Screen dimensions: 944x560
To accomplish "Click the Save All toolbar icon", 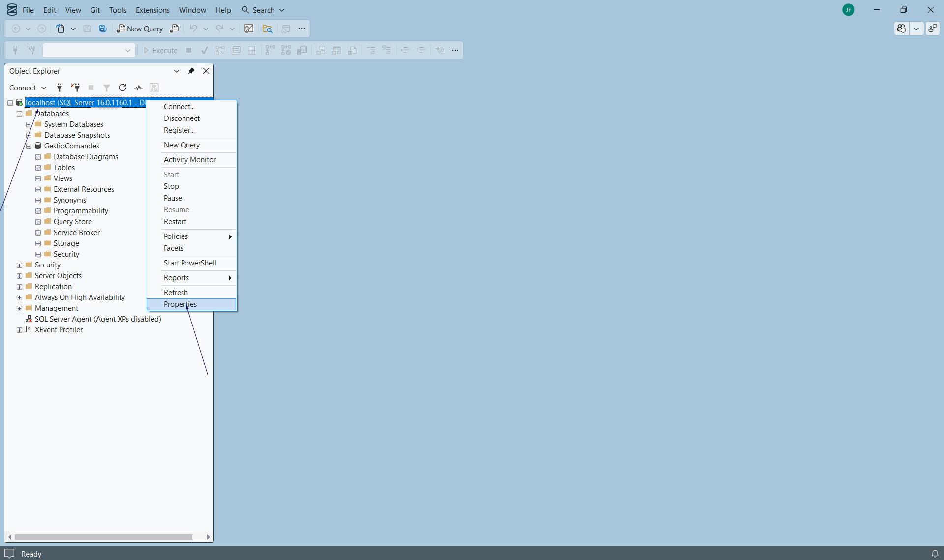I will (x=102, y=29).
